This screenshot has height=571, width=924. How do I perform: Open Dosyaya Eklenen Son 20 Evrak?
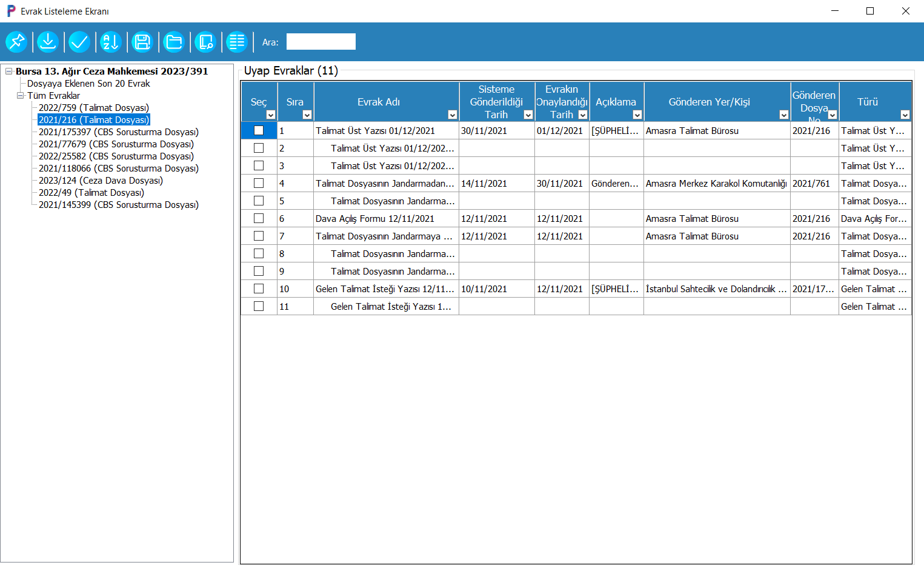click(x=88, y=84)
